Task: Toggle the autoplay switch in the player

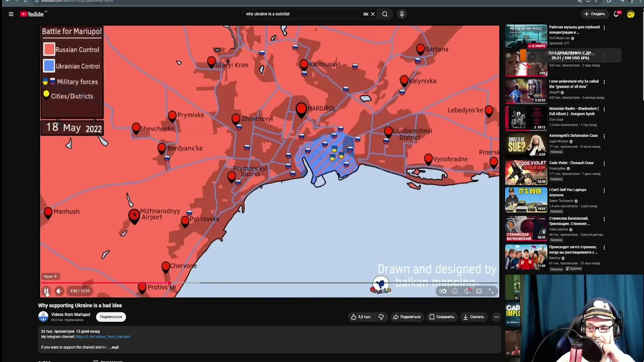Action: coord(443,291)
